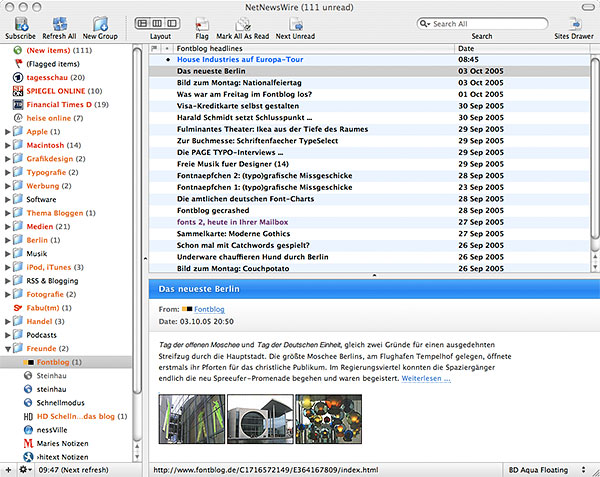This screenshot has height=477, width=600.
Task: Select the Fontblog feed in sidebar
Action: 66,362
